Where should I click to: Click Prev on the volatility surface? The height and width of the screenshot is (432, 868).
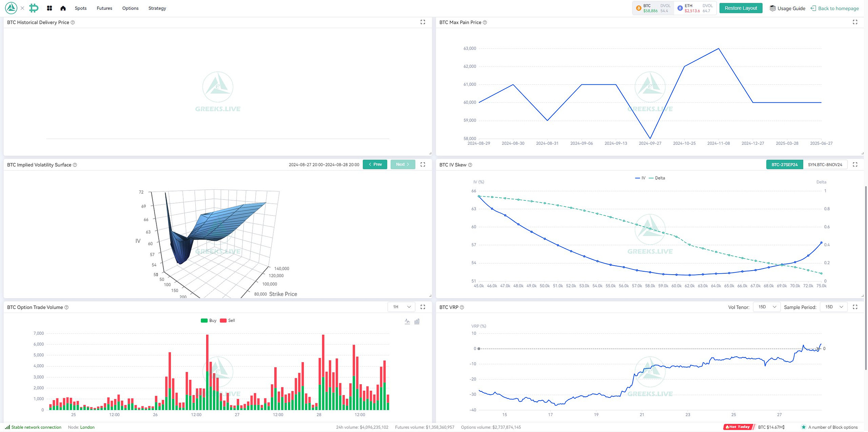(x=375, y=164)
